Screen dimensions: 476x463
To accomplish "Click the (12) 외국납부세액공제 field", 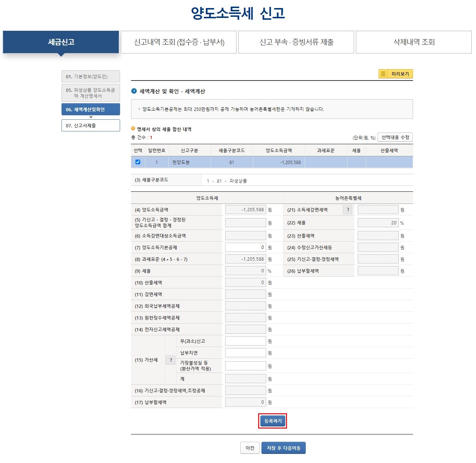I will 245,306.
